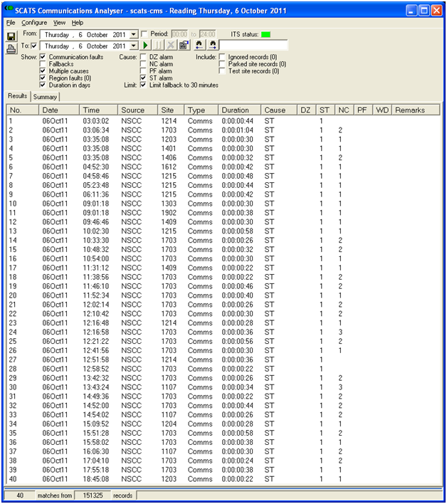The image size is (447, 504).
Task: Sort by the Type column header
Action: click(201, 110)
